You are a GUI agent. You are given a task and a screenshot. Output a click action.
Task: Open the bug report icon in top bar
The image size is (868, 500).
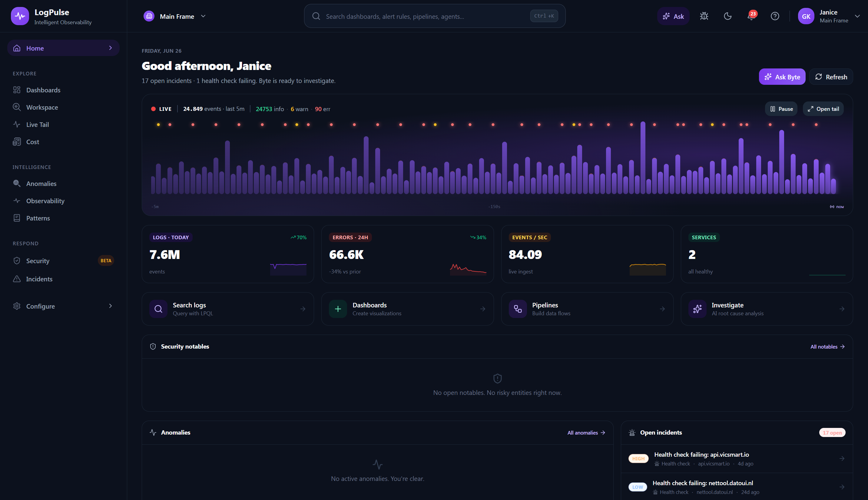pos(704,16)
